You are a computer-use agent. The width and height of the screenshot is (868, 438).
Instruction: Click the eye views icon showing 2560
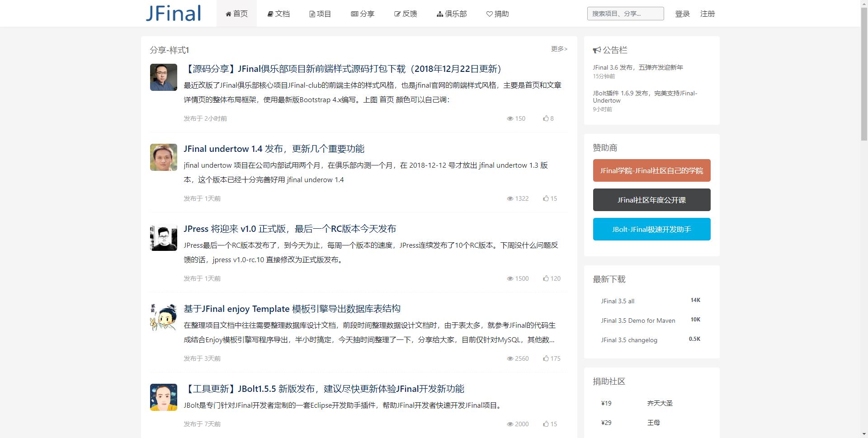click(510, 358)
